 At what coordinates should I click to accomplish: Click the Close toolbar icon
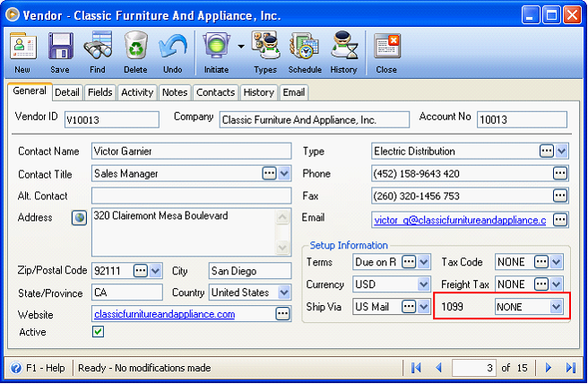coord(387,46)
